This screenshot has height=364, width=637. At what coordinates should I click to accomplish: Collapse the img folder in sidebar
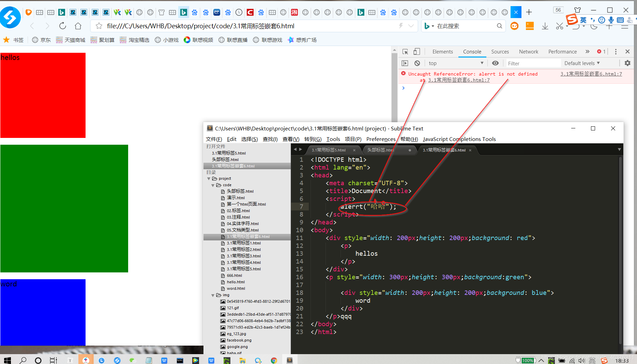[213, 295]
